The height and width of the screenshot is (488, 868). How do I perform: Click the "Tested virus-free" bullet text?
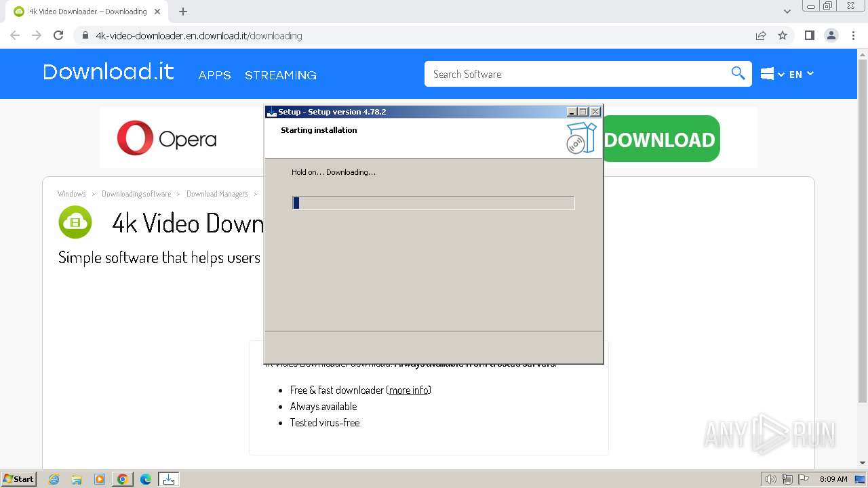[x=325, y=422]
